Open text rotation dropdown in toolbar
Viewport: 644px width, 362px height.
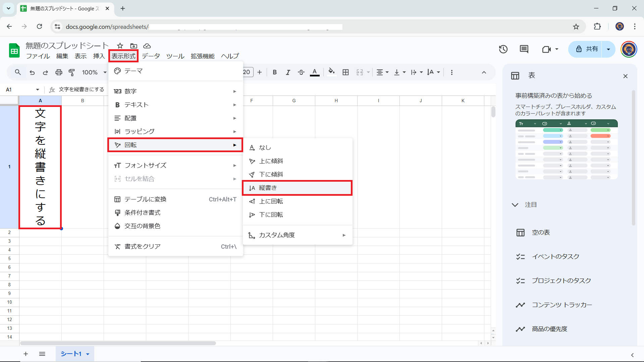click(434, 72)
